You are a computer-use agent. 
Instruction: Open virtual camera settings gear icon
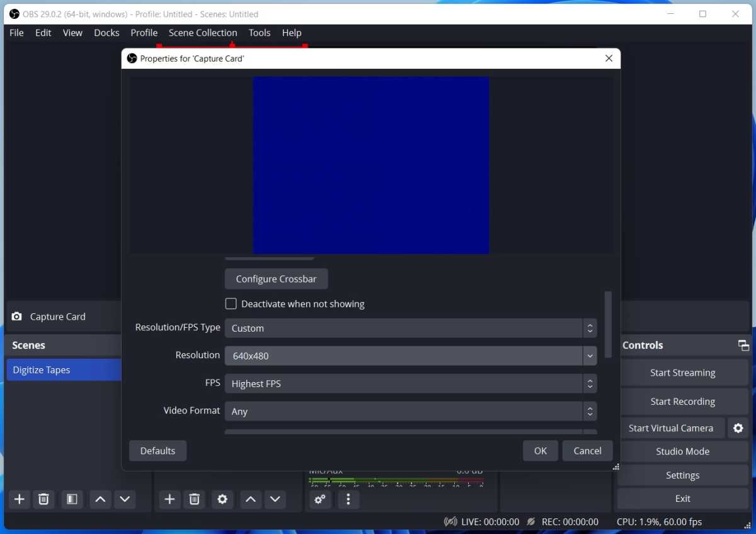point(738,428)
